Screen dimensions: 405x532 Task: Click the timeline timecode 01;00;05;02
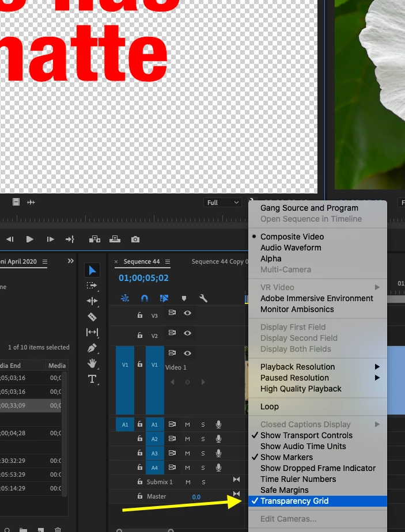tap(143, 278)
